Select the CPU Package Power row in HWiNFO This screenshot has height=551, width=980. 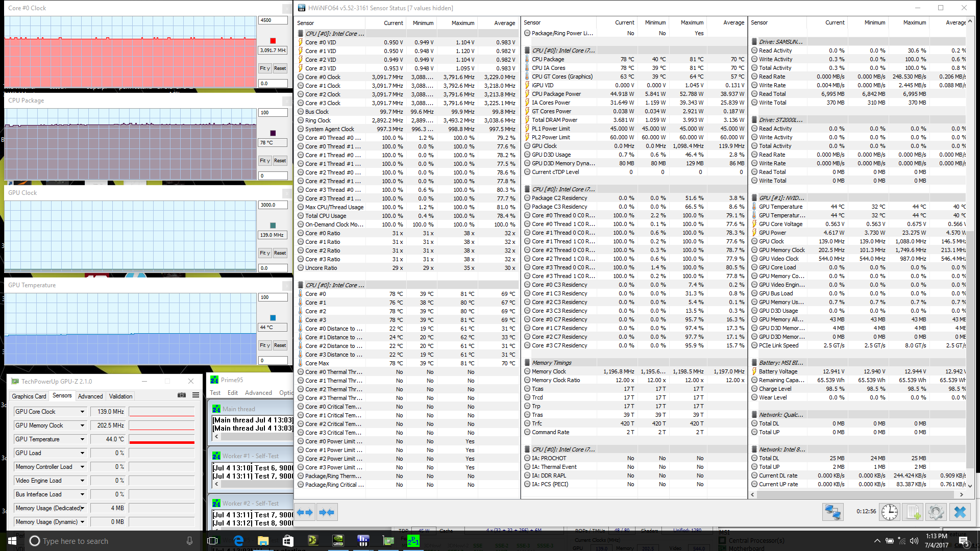click(x=634, y=94)
